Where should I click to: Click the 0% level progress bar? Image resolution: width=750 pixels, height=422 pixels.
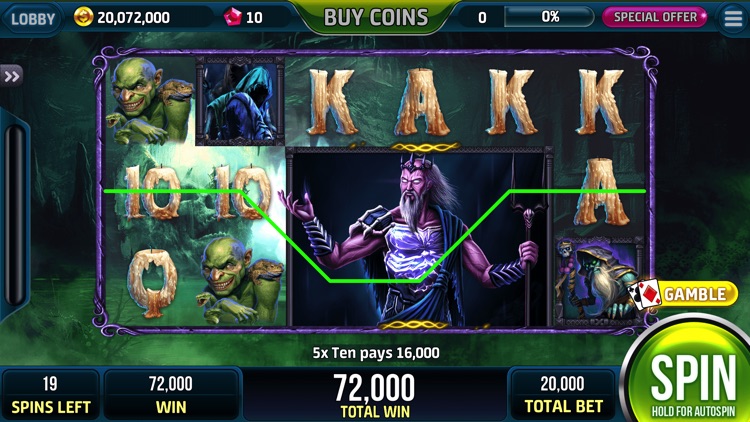(550, 17)
